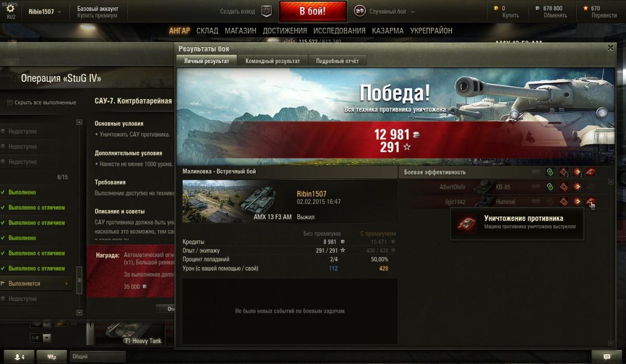Click the green spotted icon for KB-85

(x=549, y=187)
